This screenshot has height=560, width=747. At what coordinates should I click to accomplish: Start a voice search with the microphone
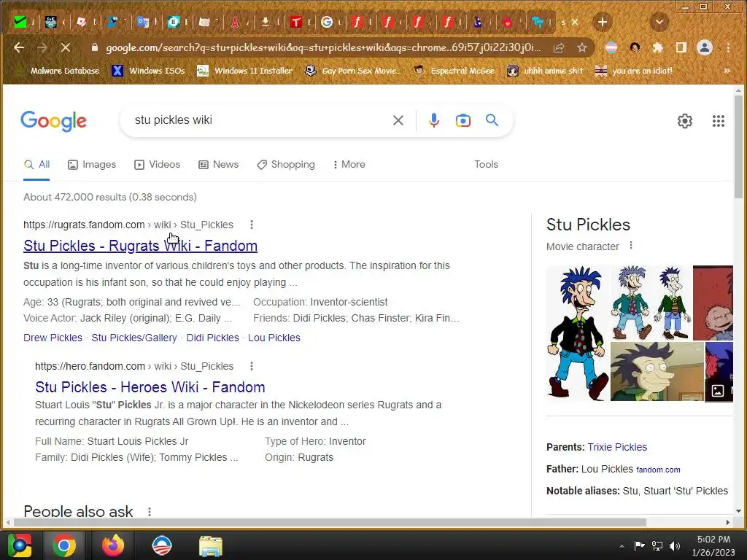(433, 120)
